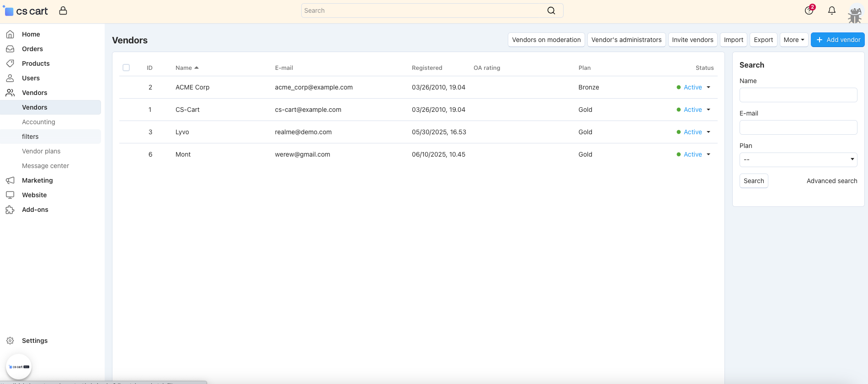Click Vendors on moderation button
This screenshot has width=868, height=384.
click(x=546, y=40)
